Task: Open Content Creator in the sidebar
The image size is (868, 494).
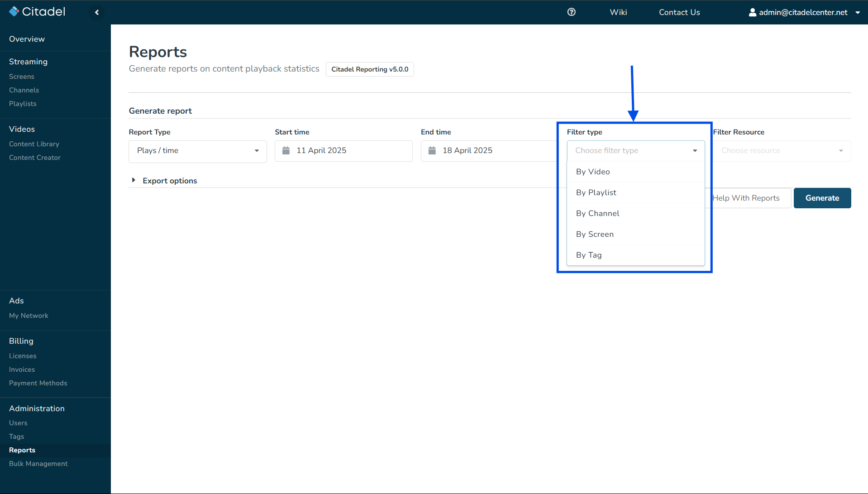Action: point(35,158)
